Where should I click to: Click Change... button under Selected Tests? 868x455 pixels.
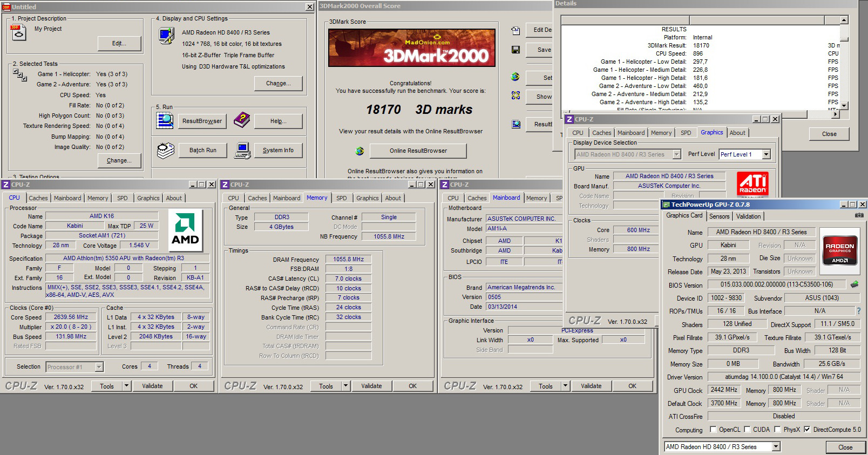click(119, 160)
